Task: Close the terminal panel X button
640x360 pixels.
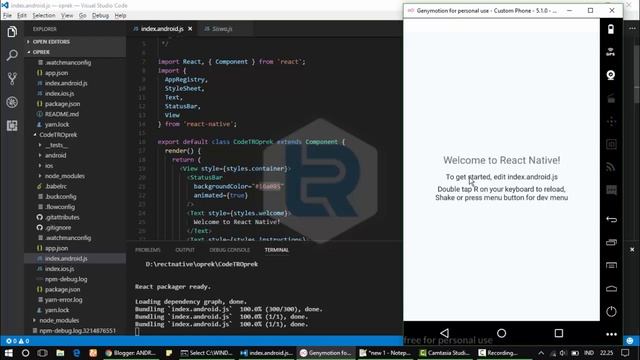Action: (x=632, y=249)
